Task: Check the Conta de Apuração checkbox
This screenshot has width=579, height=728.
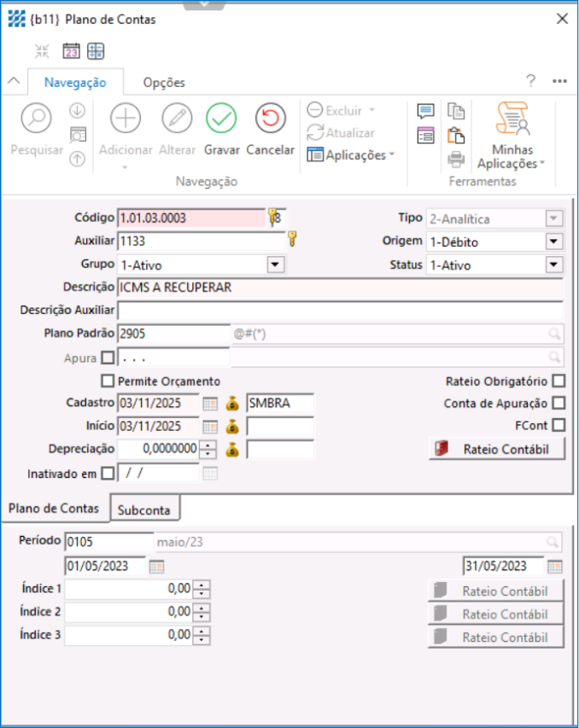Action: pyautogui.click(x=559, y=403)
